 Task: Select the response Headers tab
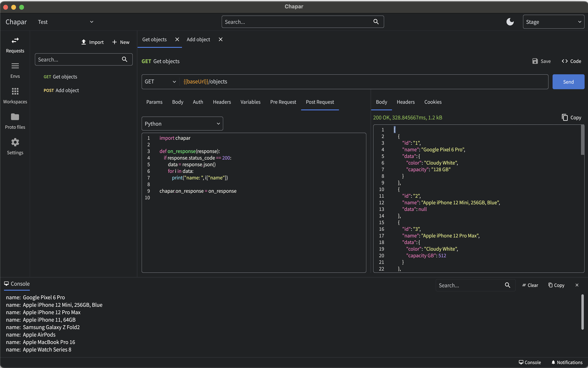click(x=405, y=102)
